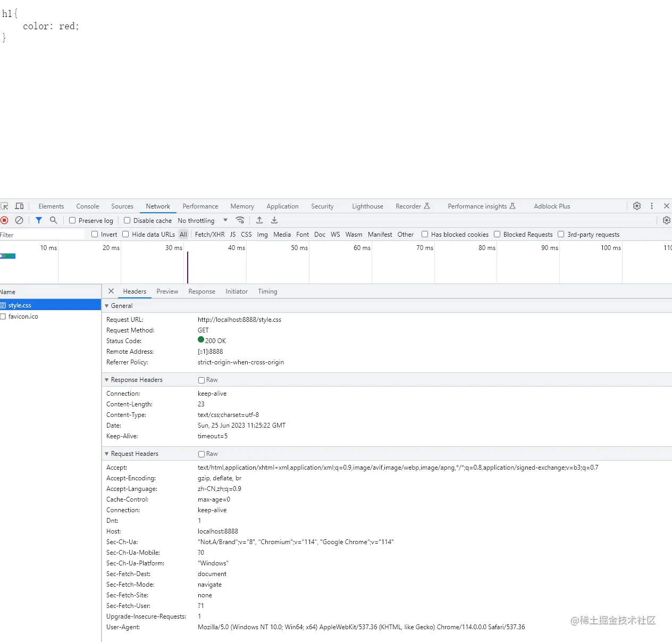Show the Response tab of request
The height and width of the screenshot is (642, 672).
tap(201, 291)
